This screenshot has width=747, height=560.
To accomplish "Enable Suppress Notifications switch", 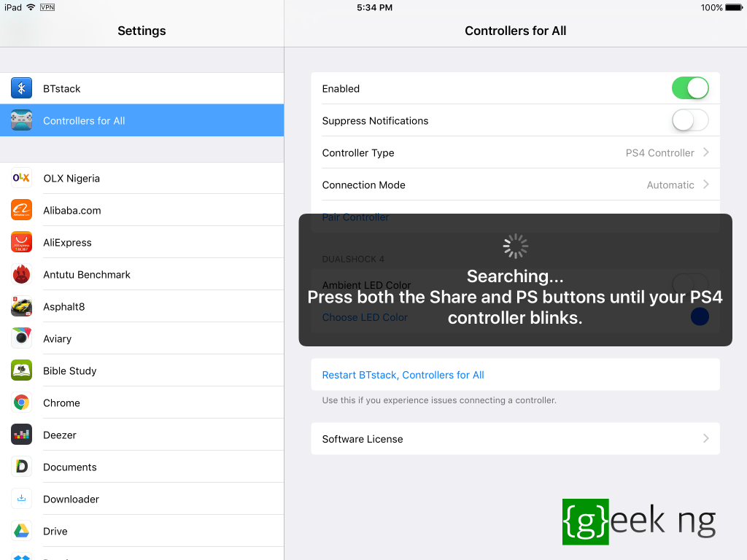I will [690, 120].
